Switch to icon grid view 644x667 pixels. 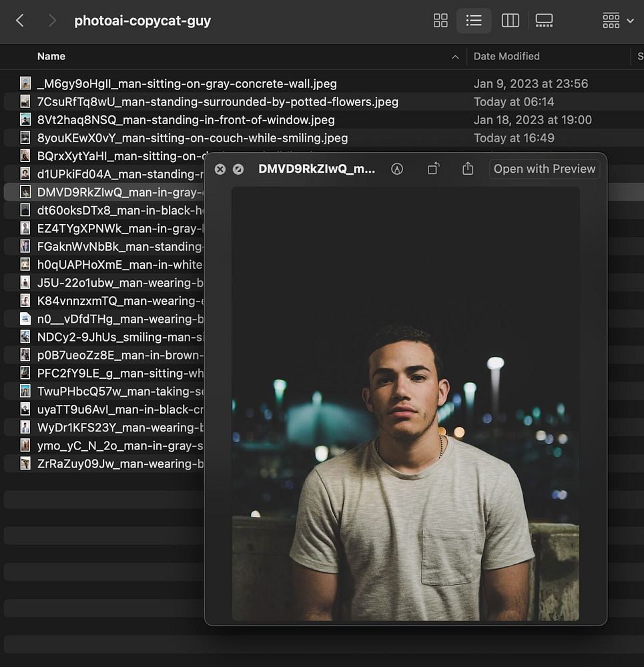[440, 21]
